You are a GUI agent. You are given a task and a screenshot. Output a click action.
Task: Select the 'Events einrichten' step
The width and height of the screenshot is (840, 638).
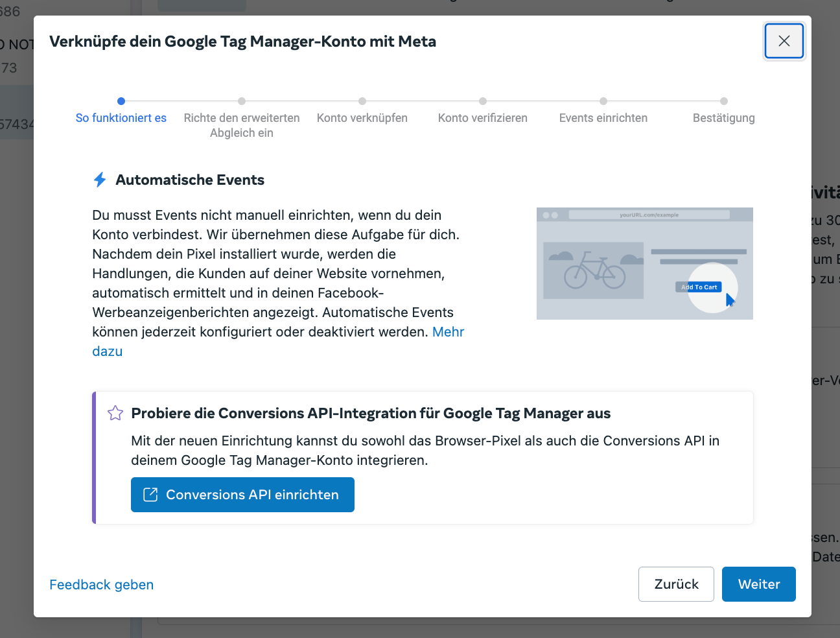click(x=603, y=118)
